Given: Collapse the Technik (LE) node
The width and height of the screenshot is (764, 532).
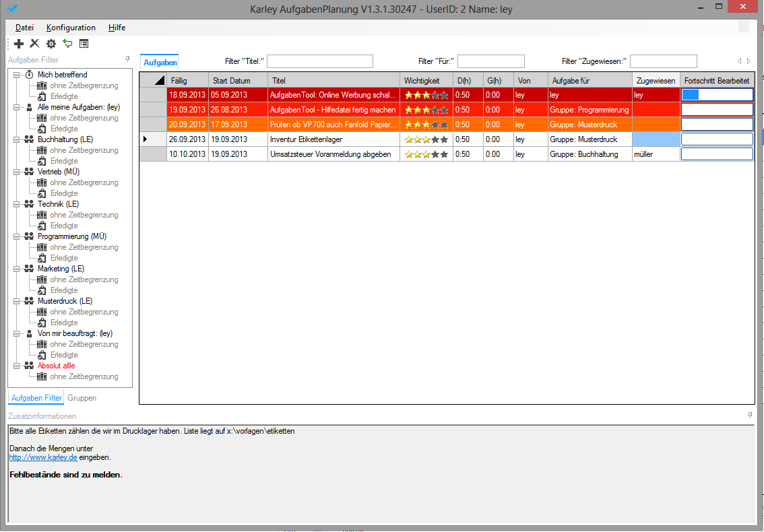Looking at the screenshot, I should point(16,204).
